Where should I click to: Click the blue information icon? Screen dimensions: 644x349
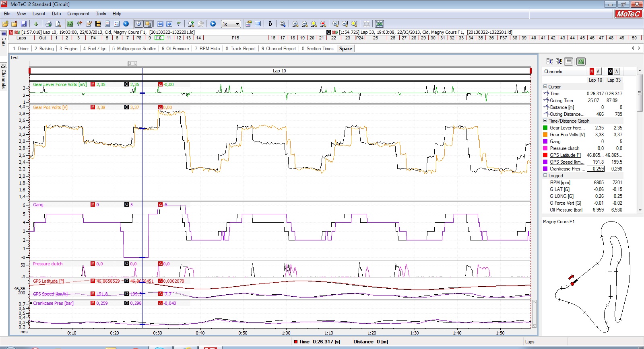(126, 24)
